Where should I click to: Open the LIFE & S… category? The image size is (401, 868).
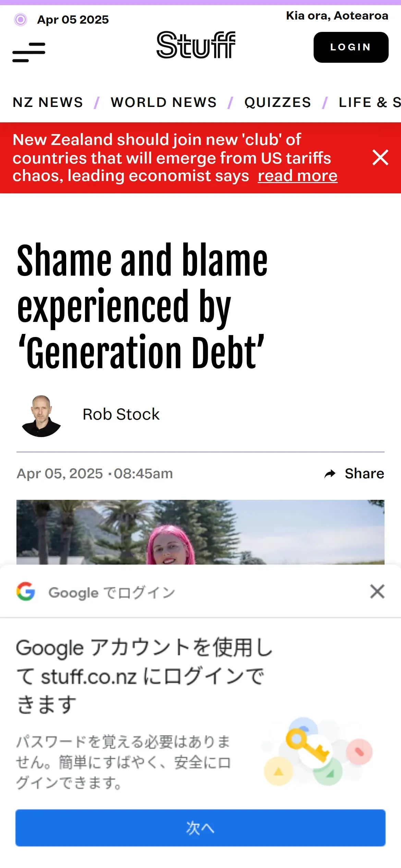coord(370,102)
